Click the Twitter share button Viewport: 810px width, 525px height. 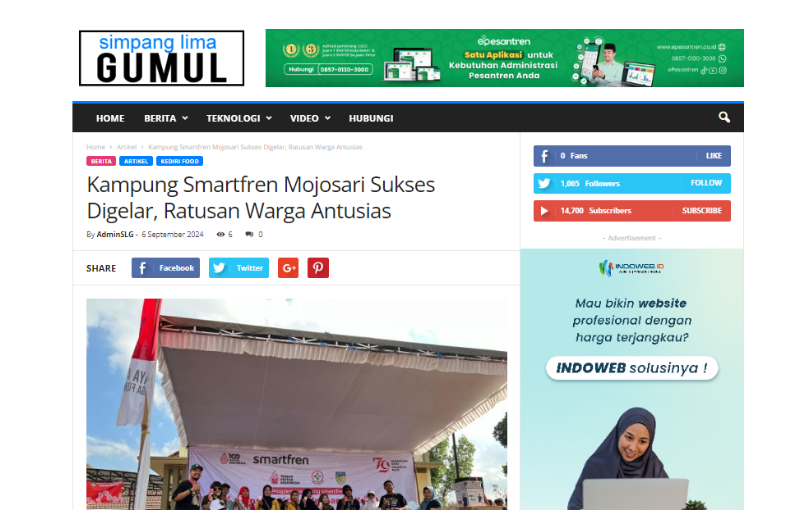(239, 268)
